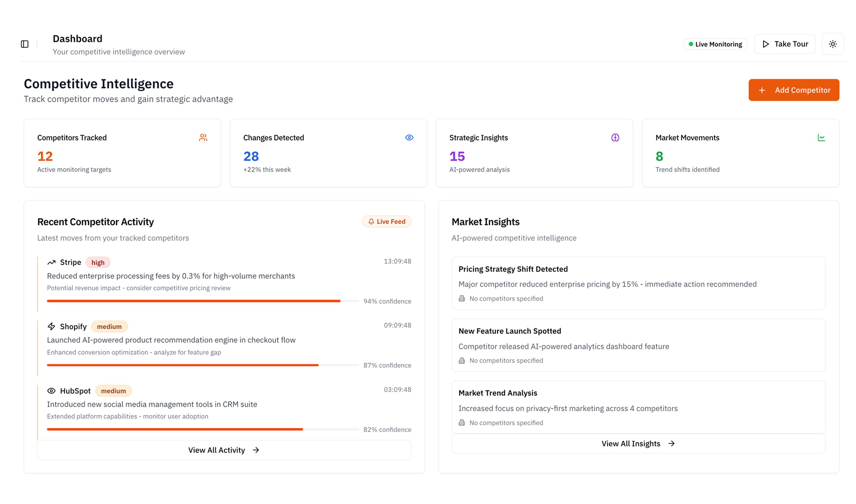This screenshot has height=504, width=856.
Task: Click the people icon in Competitors Tracked
Action: (203, 138)
